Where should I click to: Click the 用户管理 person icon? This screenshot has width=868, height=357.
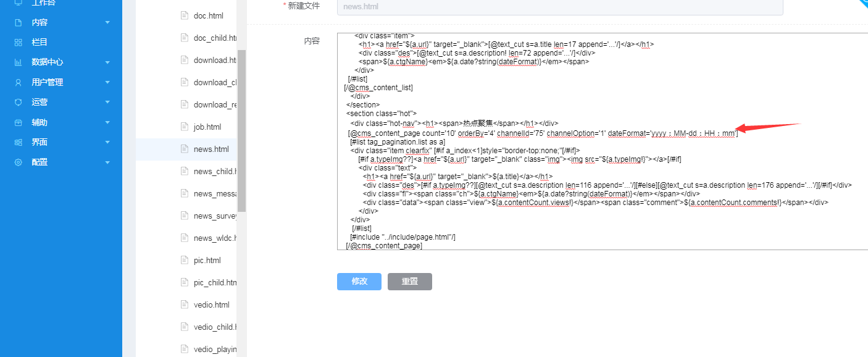[x=19, y=82]
